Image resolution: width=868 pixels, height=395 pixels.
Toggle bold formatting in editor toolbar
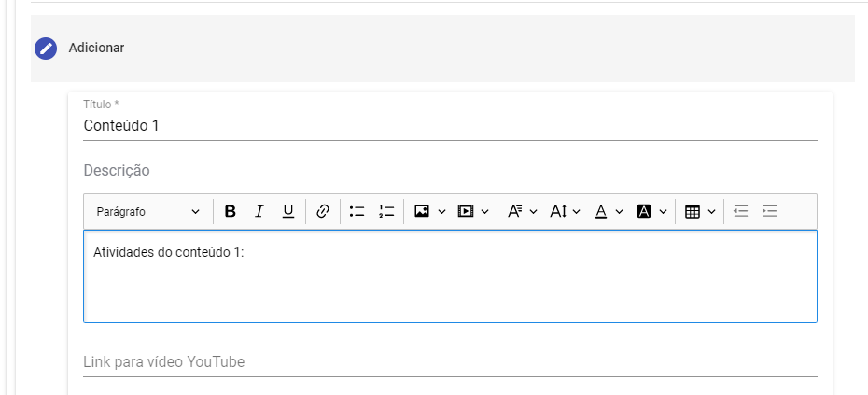pyautogui.click(x=231, y=212)
